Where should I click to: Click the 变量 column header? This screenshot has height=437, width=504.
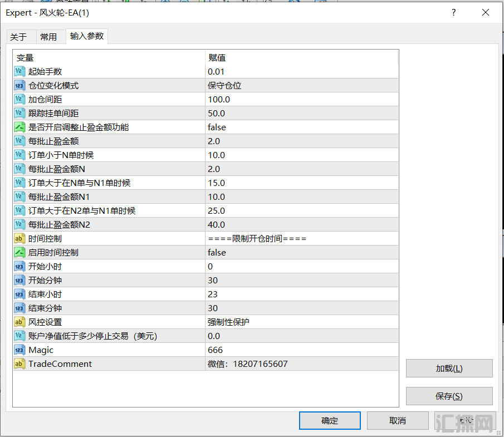109,57
